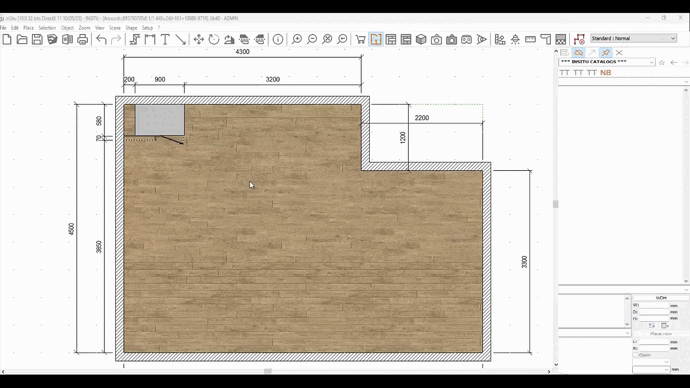Click the zoom extents magnifier with cross
Image resolution: width=690 pixels, height=388 pixels.
click(327, 40)
